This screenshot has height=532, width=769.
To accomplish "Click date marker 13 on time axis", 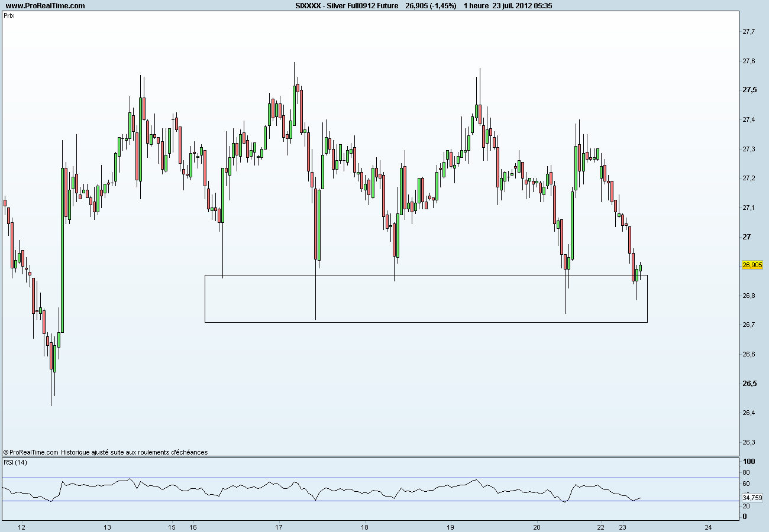I will coord(108,527).
